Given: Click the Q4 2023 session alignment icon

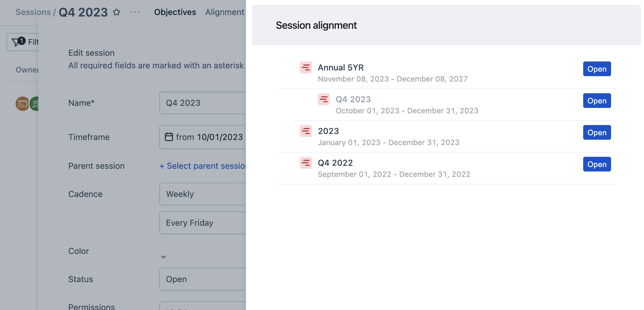Looking at the screenshot, I should [324, 99].
